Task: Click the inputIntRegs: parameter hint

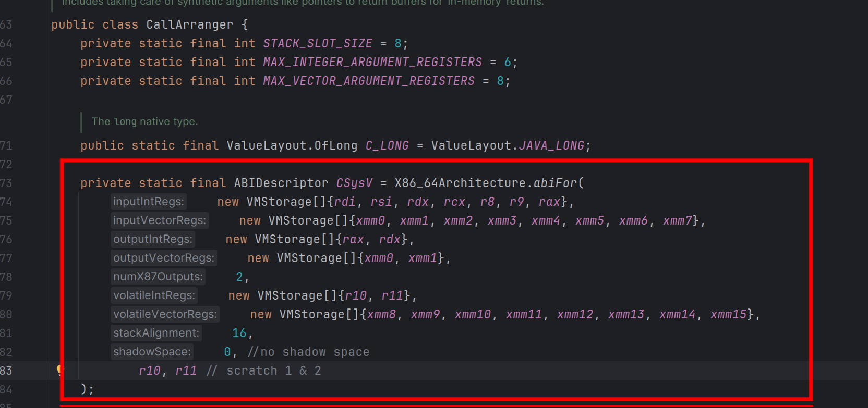Action: click(149, 202)
